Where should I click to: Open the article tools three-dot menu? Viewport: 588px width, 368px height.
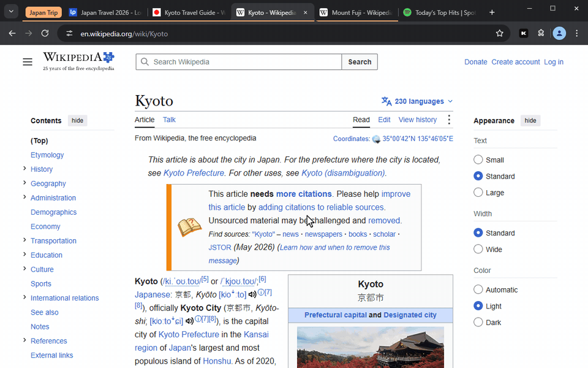(x=449, y=120)
